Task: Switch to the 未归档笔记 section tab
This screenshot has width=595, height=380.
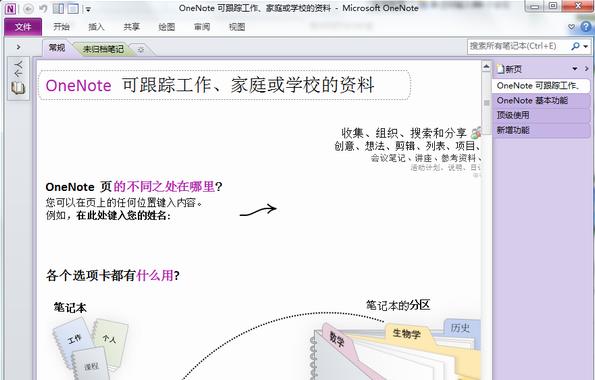Action: tap(103, 49)
